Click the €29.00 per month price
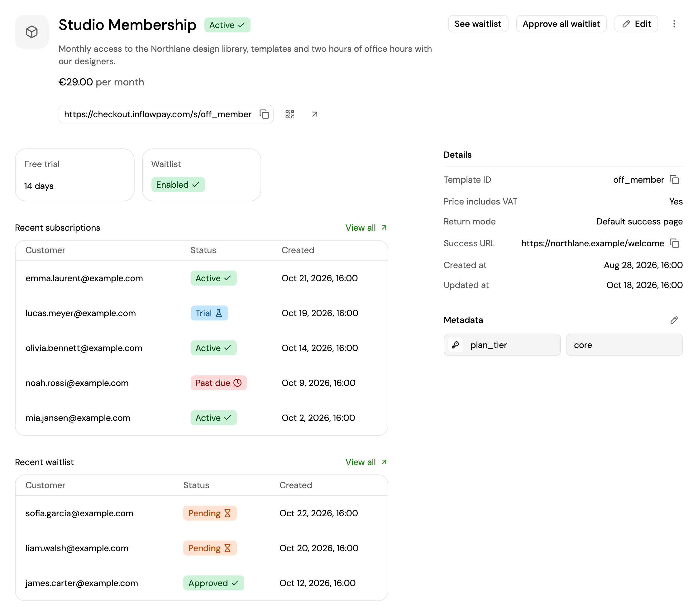The height and width of the screenshot is (616, 698). click(101, 82)
